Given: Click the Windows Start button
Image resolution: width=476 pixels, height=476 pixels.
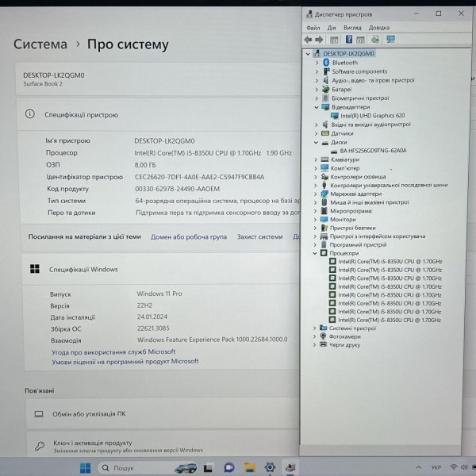Looking at the screenshot, I should (86, 468).
